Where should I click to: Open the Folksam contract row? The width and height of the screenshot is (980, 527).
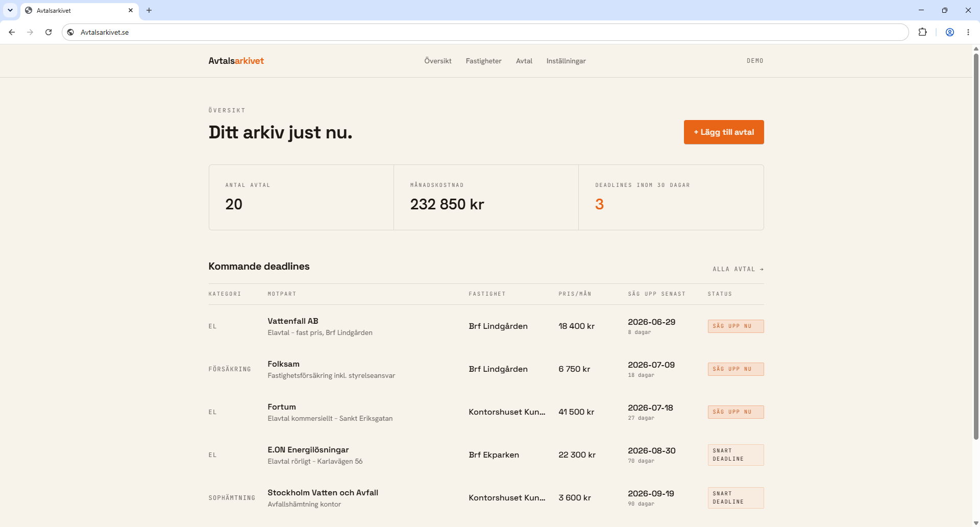tap(486, 369)
